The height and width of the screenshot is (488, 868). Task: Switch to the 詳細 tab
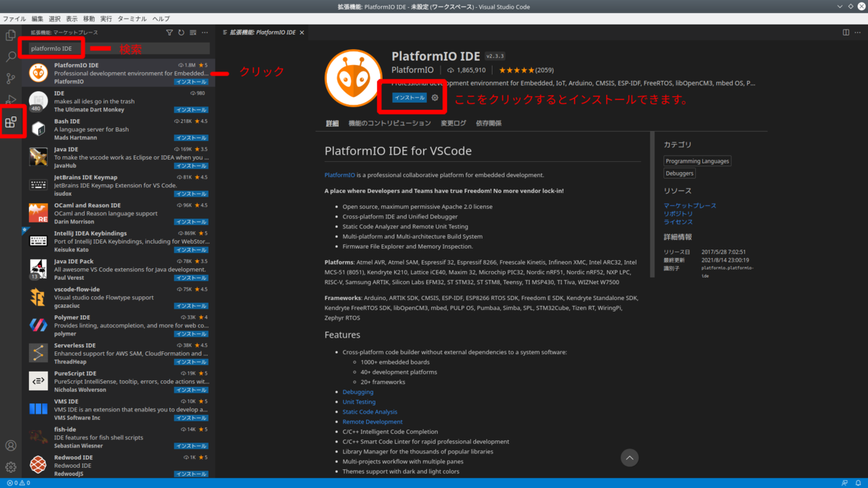(x=332, y=124)
